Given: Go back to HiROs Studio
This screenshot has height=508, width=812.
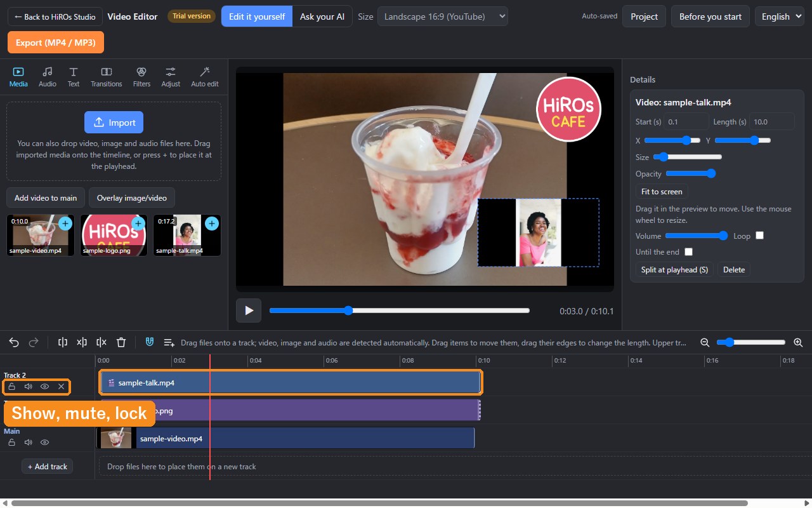Looking at the screenshot, I should [55, 17].
